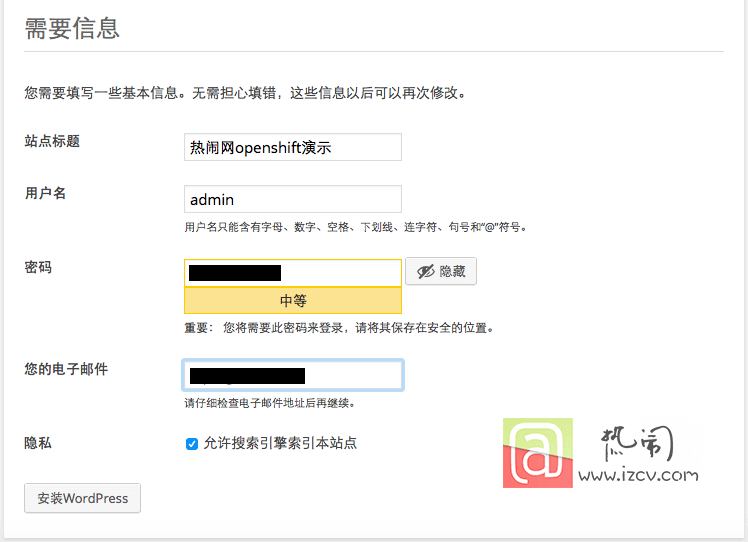Image resolution: width=748 pixels, height=542 pixels.
Task: Click the username rules hint text
Action: (355, 227)
